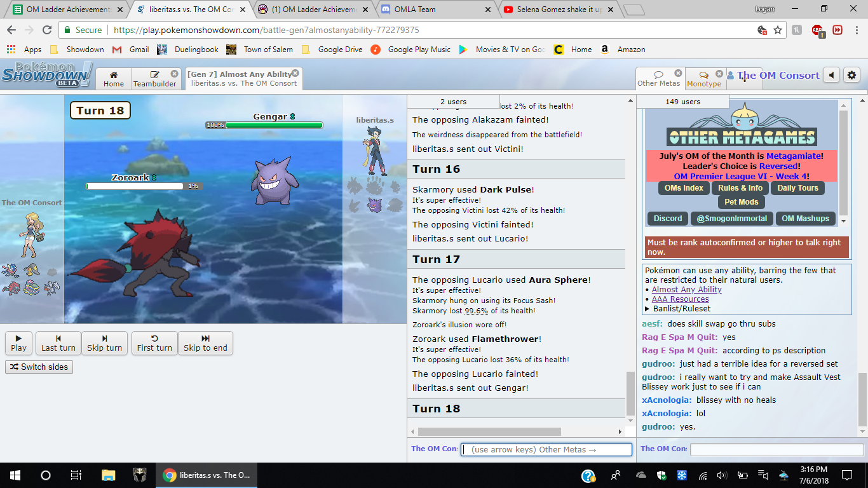
Task: Click the Pokémon Showdown logo
Action: tap(47, 75)
